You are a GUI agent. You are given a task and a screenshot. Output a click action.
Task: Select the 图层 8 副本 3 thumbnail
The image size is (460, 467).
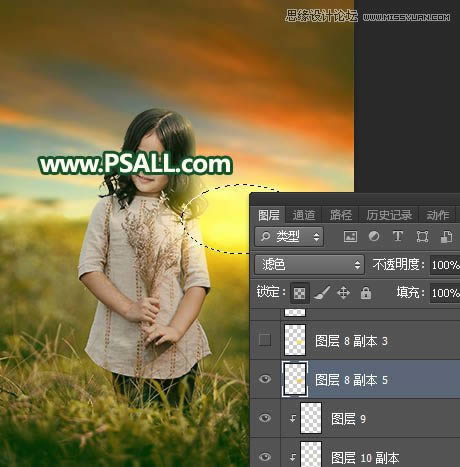click(x=295, y=340)
